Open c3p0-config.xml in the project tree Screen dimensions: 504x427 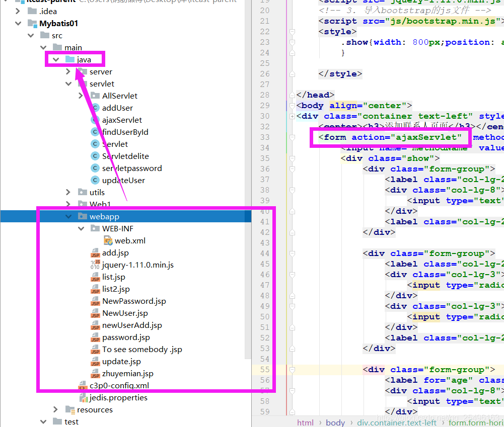(x=119, y=385)
